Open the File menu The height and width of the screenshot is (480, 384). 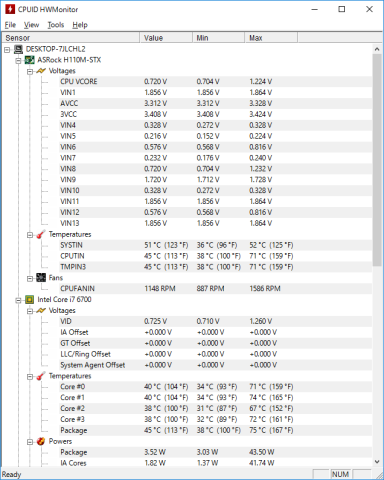tap(10, 25)
